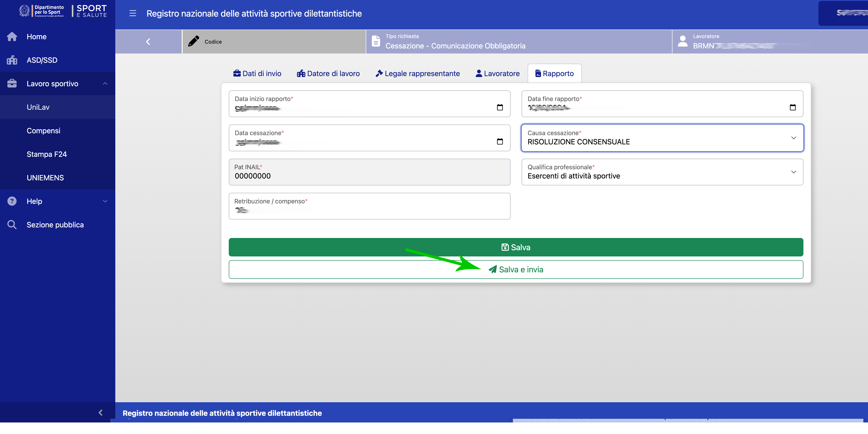Click the pencil Codice edit icon
Screen dimensions: 868x434
click(193, 41)
